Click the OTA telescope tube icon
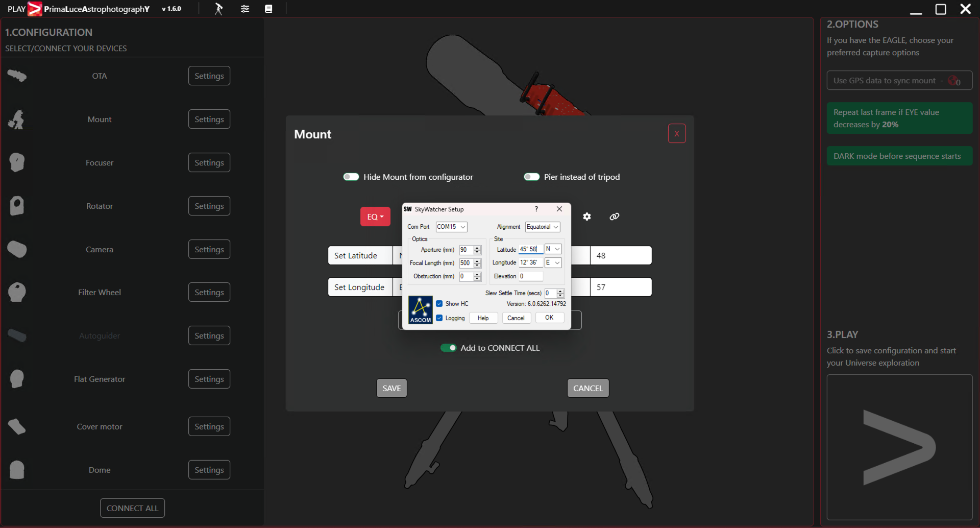 coord(17,76)
